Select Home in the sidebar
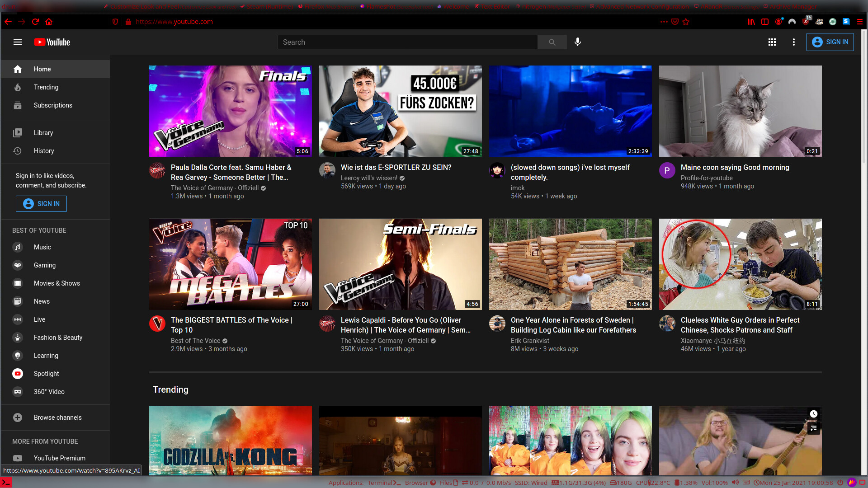868x488 pixels. (x=55, y=69)
